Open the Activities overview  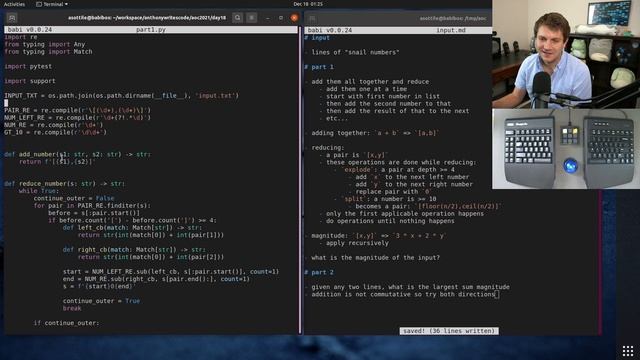click(14, 4)
